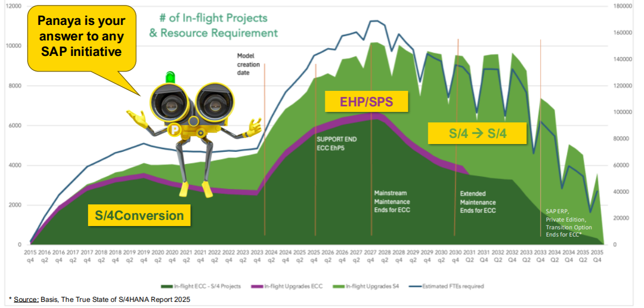Click the yellow 'S/4 → S/4' label box
The image size is (644, 308).
click(477, 133)
